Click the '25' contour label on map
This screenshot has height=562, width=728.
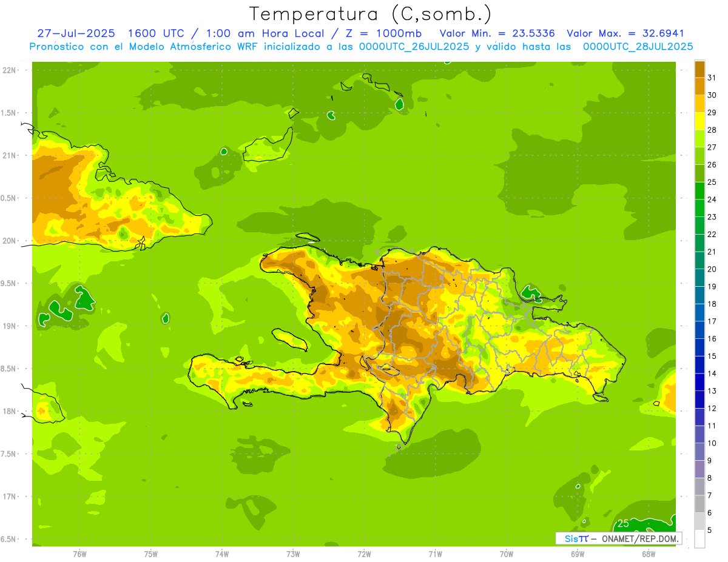(x=623, y=524)
